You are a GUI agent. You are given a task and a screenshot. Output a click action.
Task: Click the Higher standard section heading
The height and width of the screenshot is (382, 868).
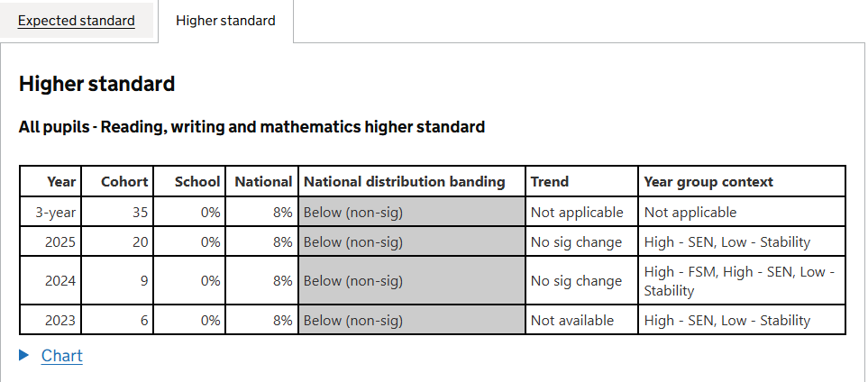pyautogui.click(x=96, y=85)
